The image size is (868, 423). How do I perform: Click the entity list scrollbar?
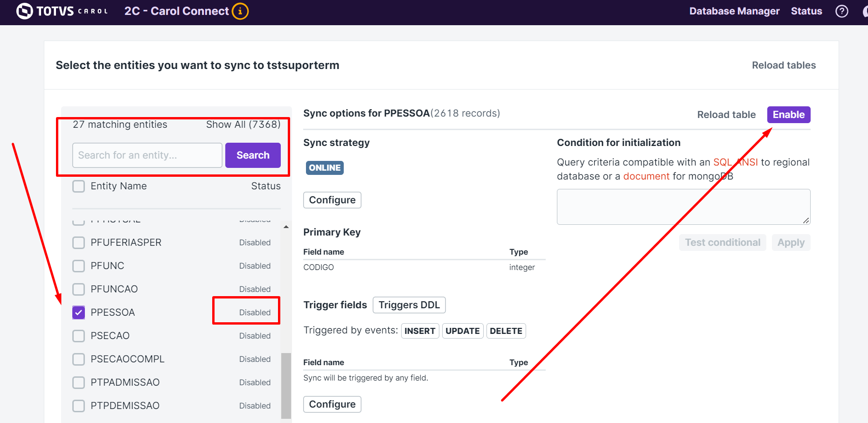[285, 382]
